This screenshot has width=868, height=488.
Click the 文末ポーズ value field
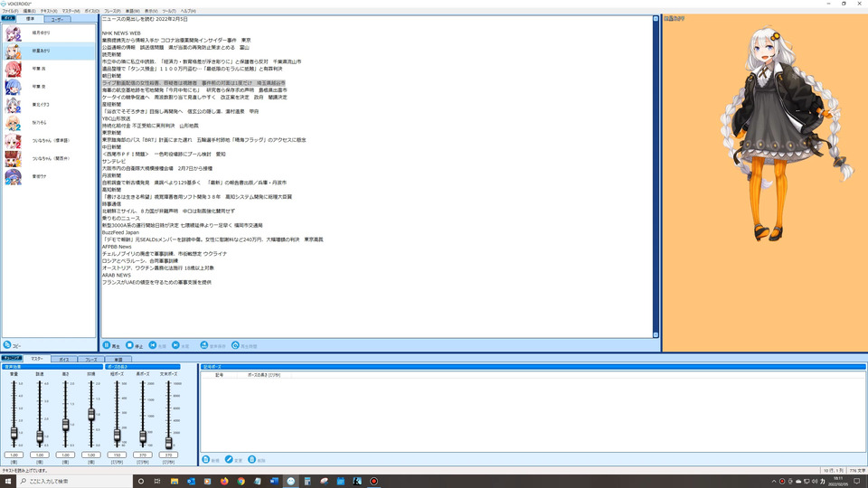click(168, 455)
